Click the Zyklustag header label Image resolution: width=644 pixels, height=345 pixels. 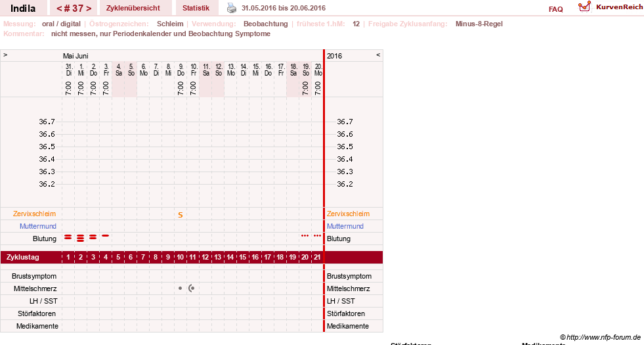pos(22,257)
